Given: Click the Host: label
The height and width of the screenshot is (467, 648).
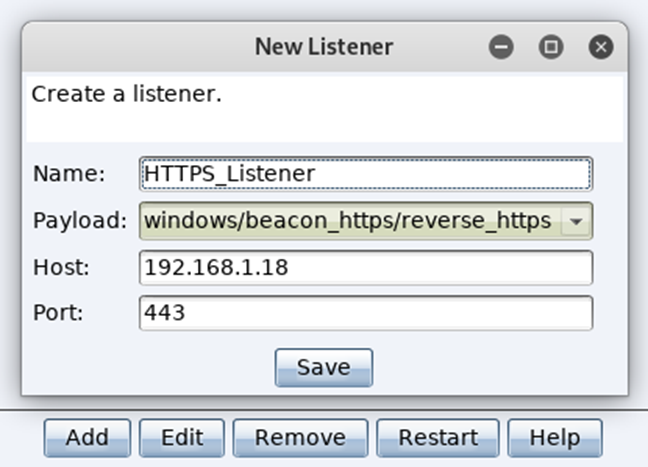Looking at the screenshot, I should pyautogui.click(x=61, y=267).
